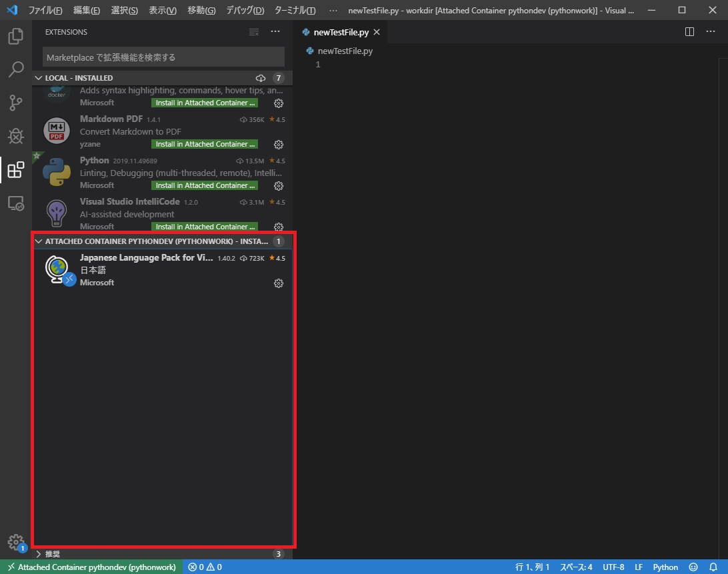728x574 pixels.
Task: Click 行 1、列 1 cursor position
Action: 532,567
